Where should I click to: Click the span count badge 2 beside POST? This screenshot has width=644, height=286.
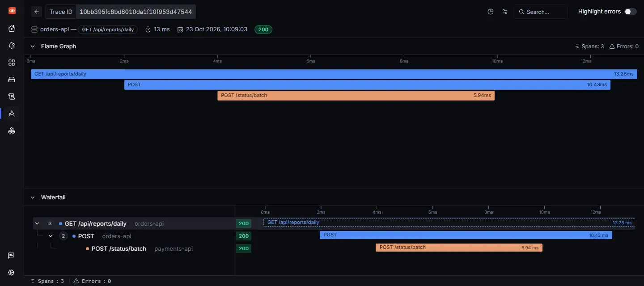[x=64, y=236]
